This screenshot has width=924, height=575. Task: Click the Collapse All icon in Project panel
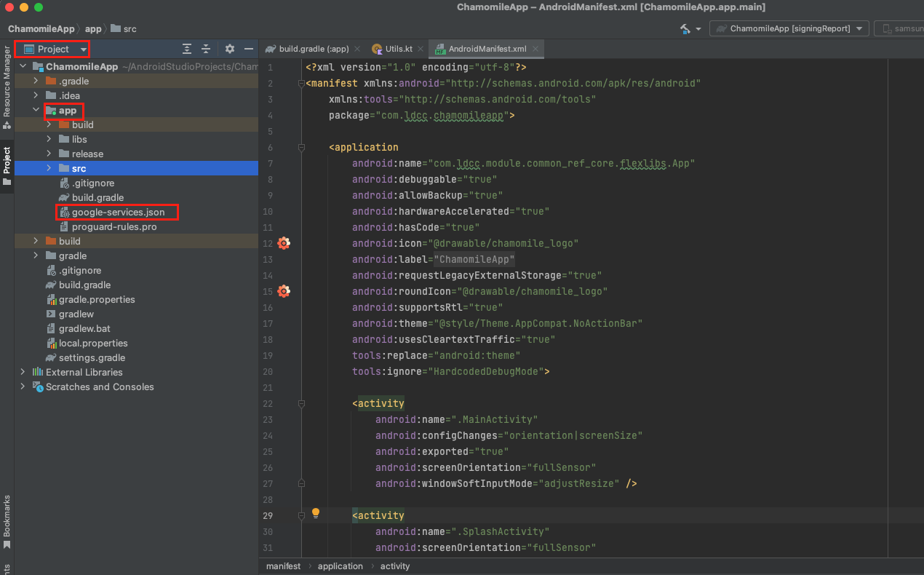(206, 49)
